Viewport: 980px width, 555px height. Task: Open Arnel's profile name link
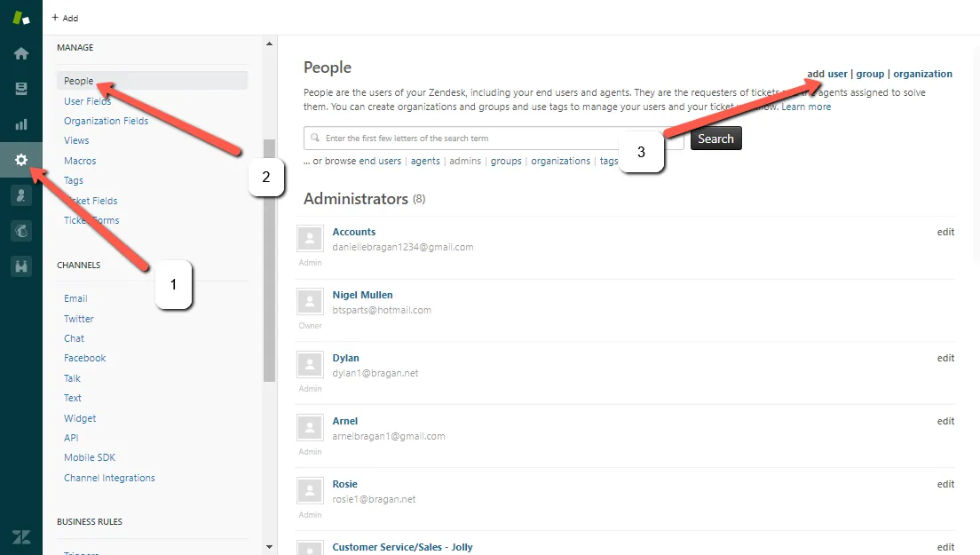(x=345, y=421)
